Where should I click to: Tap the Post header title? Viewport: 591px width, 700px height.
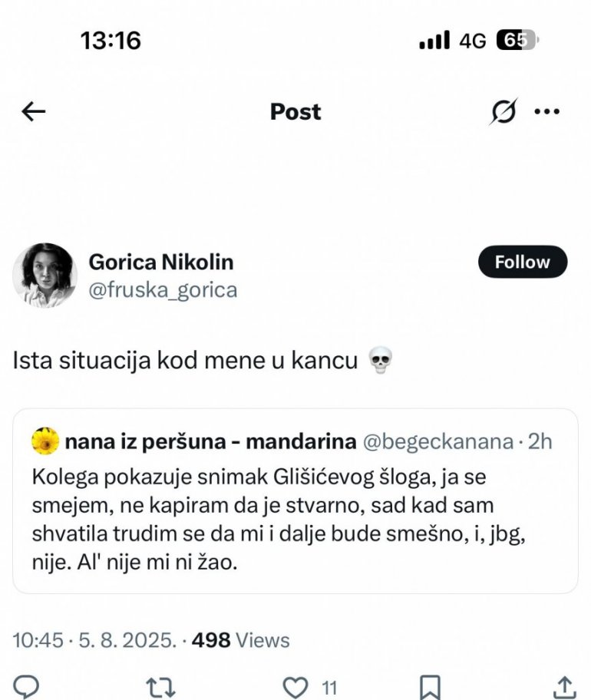click(295, 112)
